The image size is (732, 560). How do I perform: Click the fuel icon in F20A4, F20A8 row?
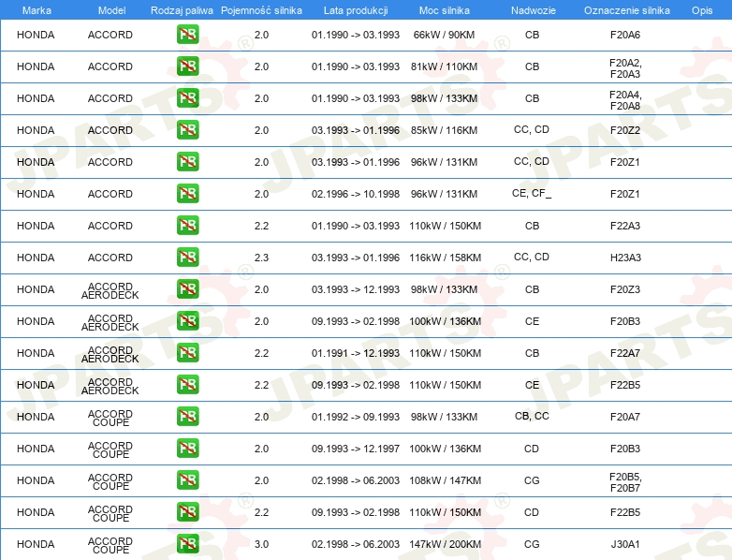[x=187, y=98]
